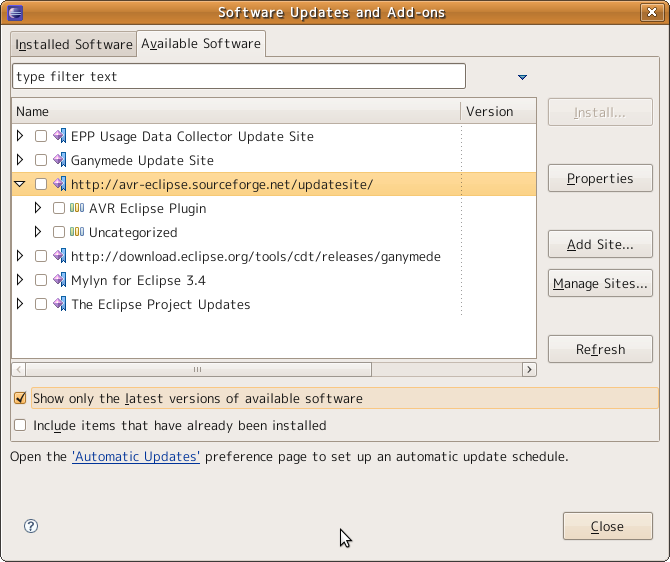Click the Eclipse logo in the title bar
Image resolution: width=670 pixels, height=562 pixels.
tap(15, 12)
